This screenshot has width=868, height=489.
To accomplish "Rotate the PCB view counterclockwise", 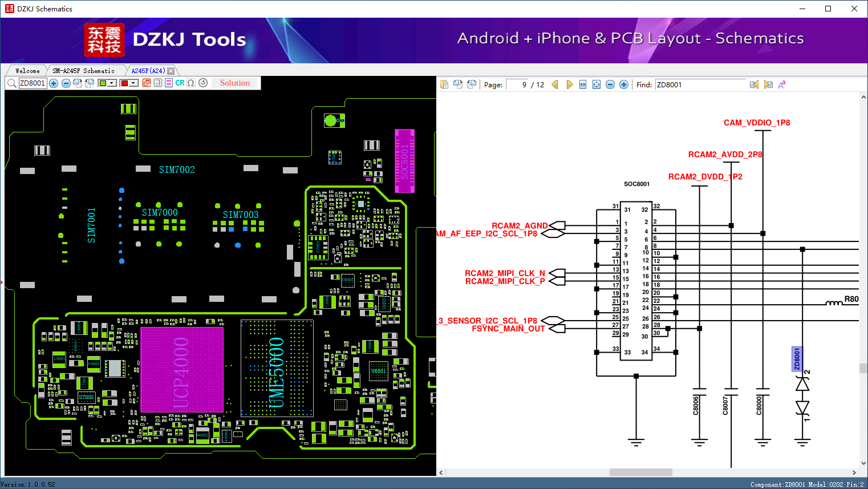I will 90,83.
